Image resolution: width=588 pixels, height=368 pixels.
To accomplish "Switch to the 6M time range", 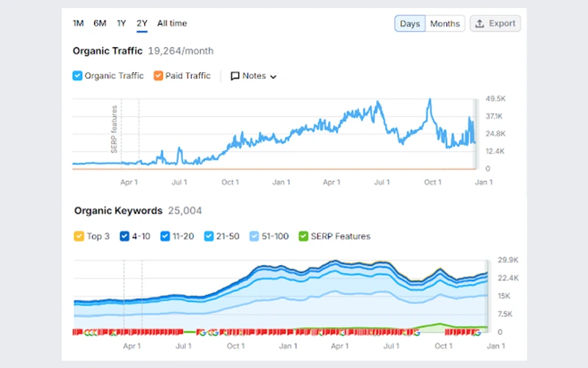I will point(99,24).
